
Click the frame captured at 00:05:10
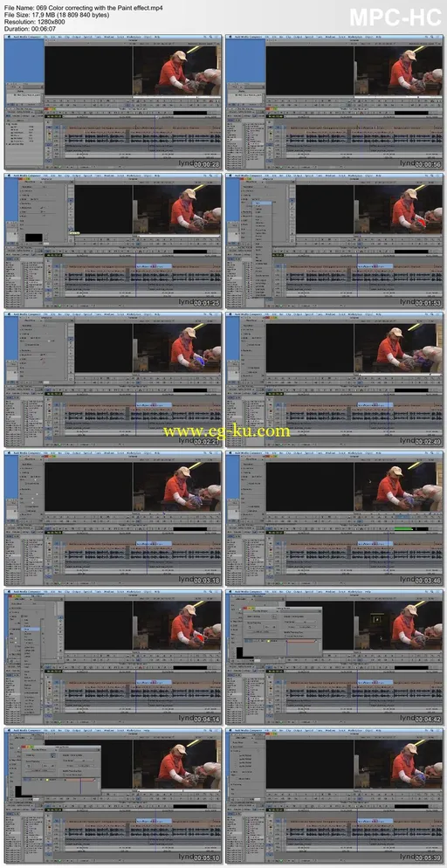(x=113, y=796)
